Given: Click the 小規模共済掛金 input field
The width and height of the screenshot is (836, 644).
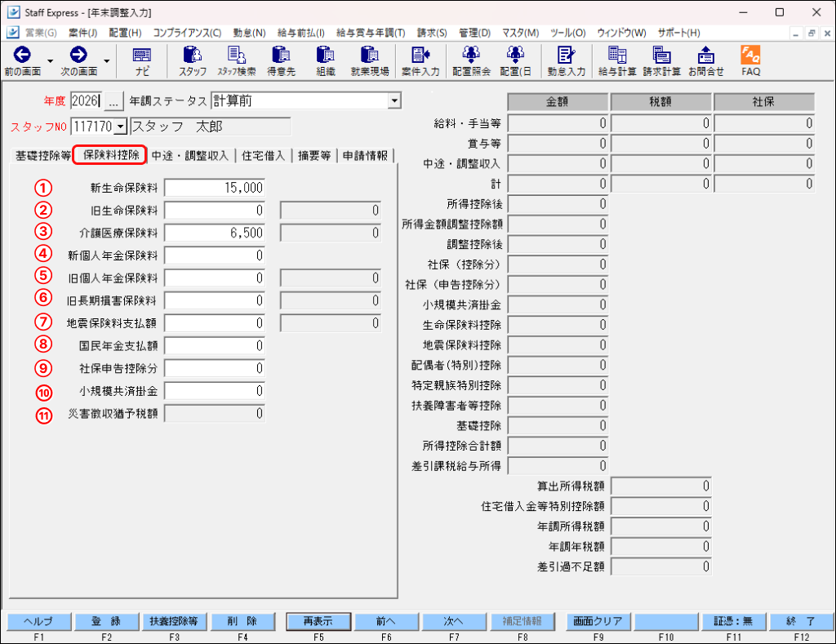Looking at the screenshot, I should (215, 391).
